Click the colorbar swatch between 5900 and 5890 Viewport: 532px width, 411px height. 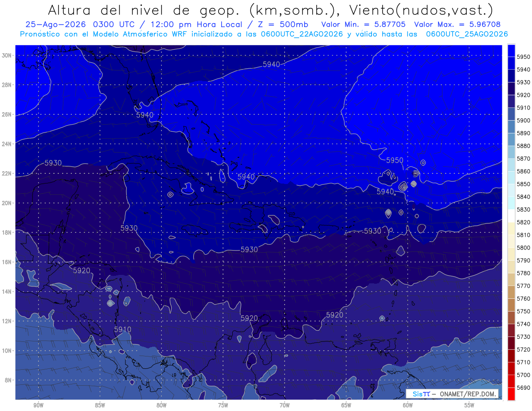511,127
